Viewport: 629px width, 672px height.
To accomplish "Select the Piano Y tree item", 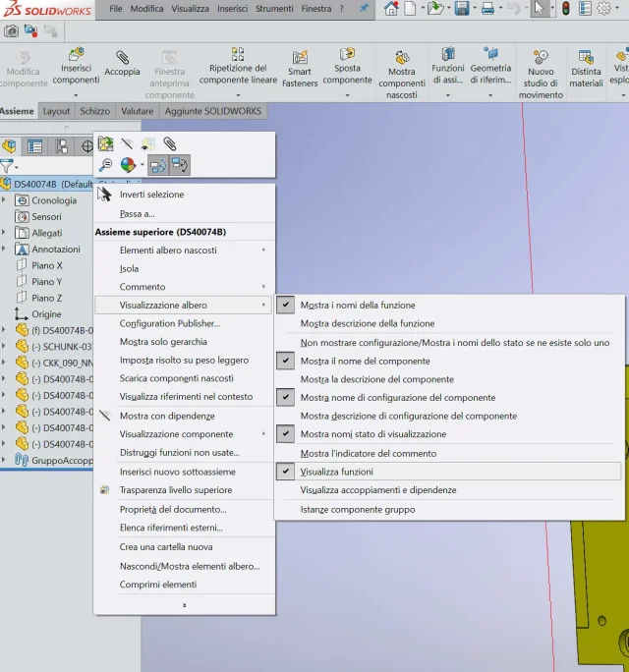I will click(47, 282).
